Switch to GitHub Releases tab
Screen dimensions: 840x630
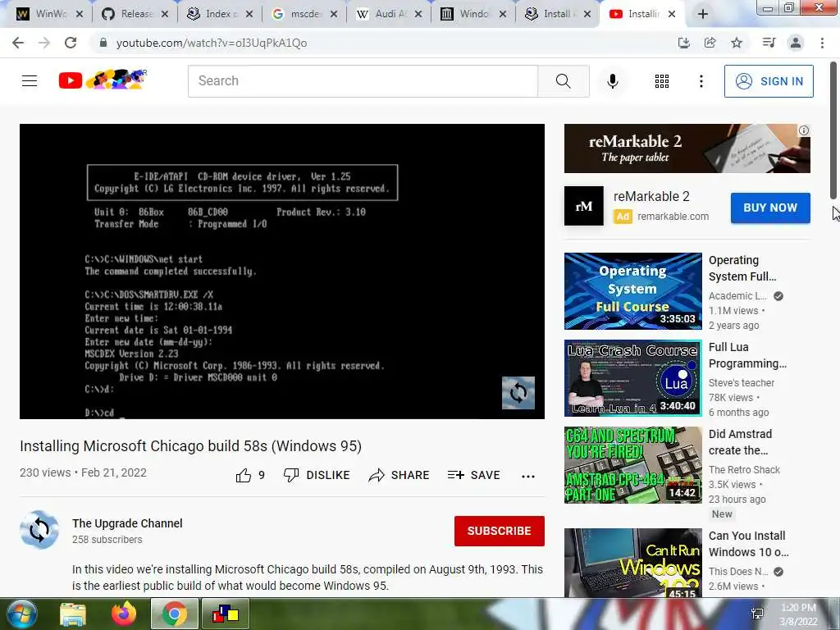[135, 14]
